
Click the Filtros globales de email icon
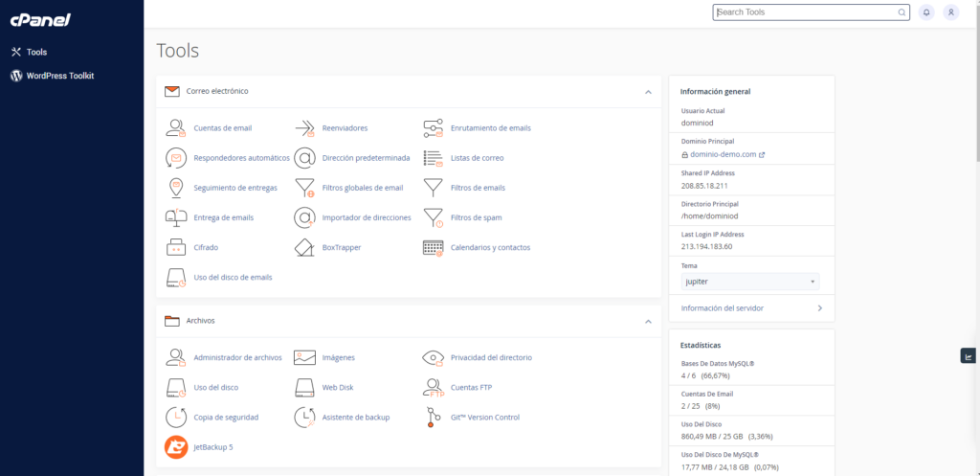304,188
